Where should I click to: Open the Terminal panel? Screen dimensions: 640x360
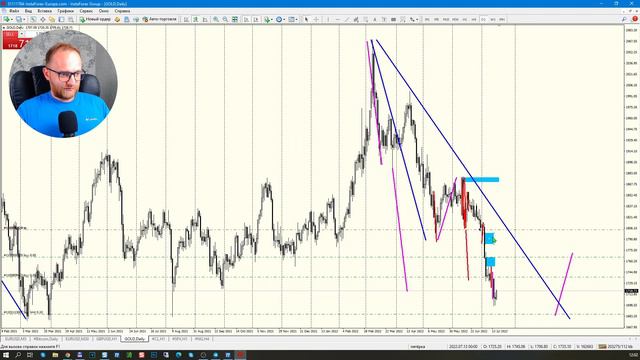pyautogui.click(x=61, y=19)
